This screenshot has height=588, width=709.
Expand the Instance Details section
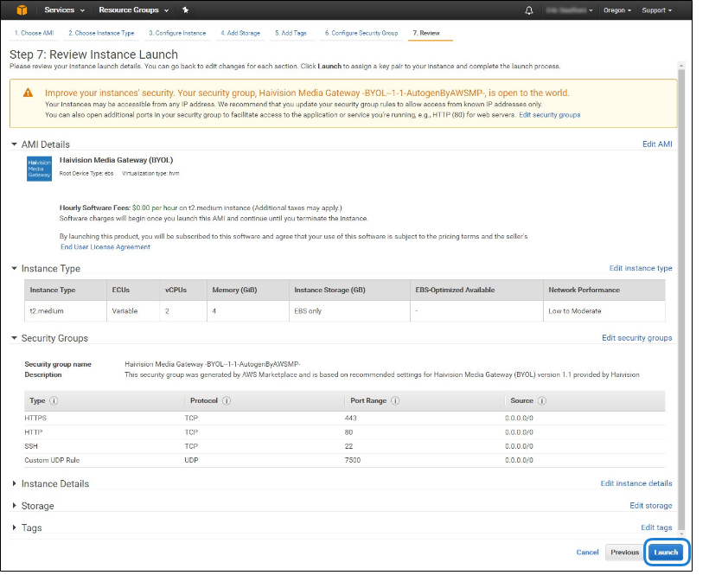pyautogui.click(x=54, y=483)
